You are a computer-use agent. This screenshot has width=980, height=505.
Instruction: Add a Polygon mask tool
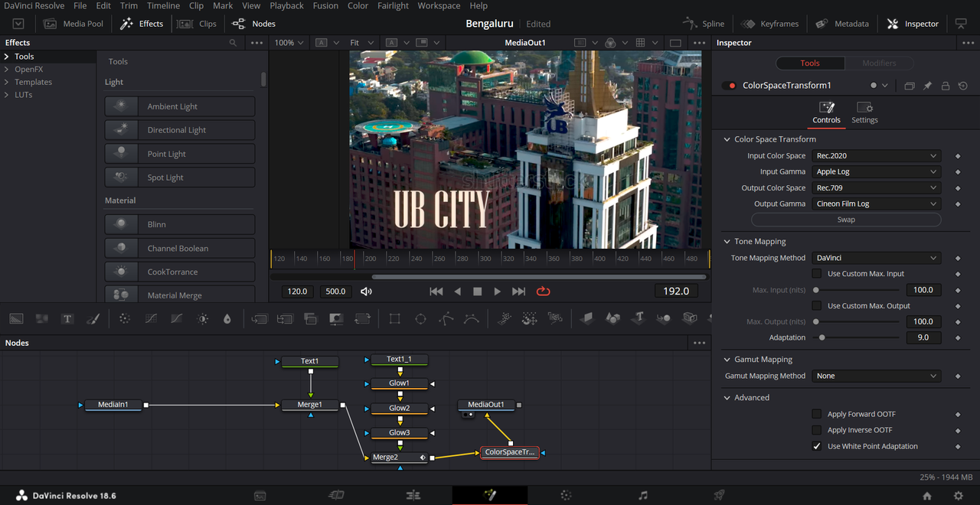tap(446, 319)
